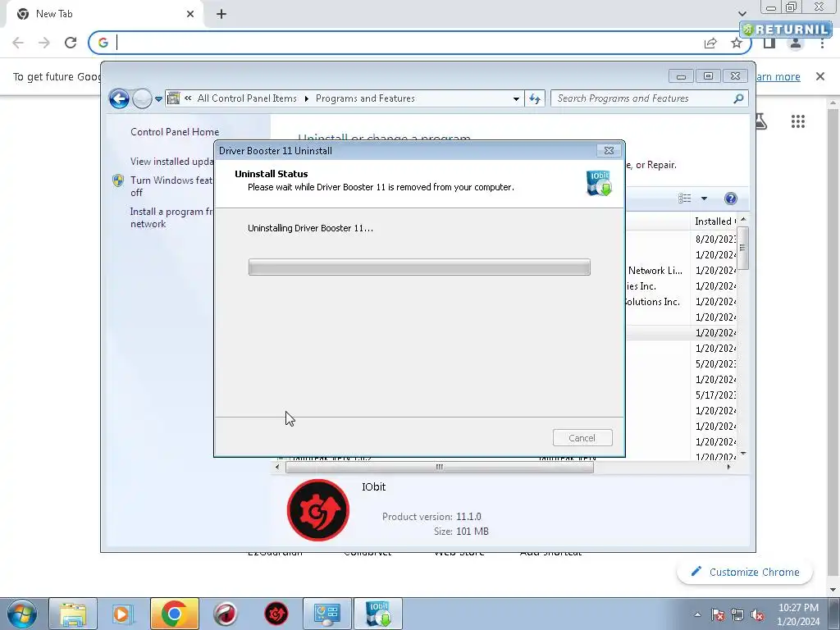This screenshot has height=630, width=840.
Task: Click the Driver Booster logo in details pane
Action: pyautogui.click(x=318, y=510)
